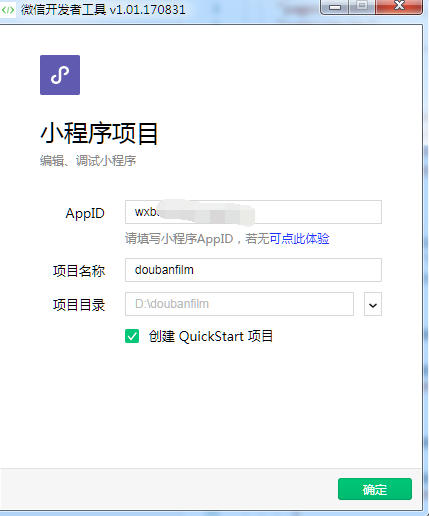This screenshot has width=429, height=516.
Task: Click the D:\doubanfilm directory field
Action: click(239, 304)
